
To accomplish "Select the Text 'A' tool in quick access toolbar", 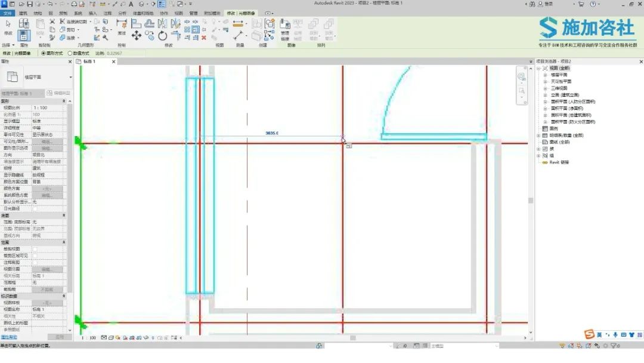I will click(131, 4).
